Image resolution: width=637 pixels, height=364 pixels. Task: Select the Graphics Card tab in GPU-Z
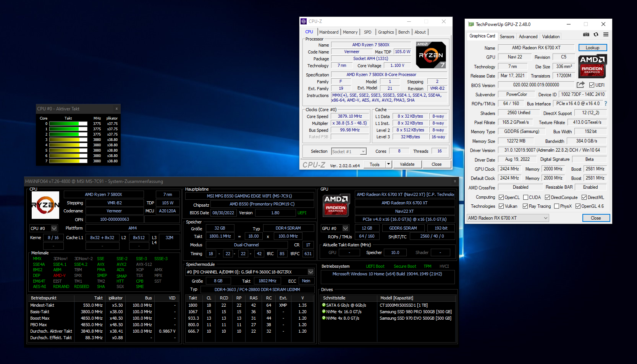pyautogui.click(x=482, y=36)
